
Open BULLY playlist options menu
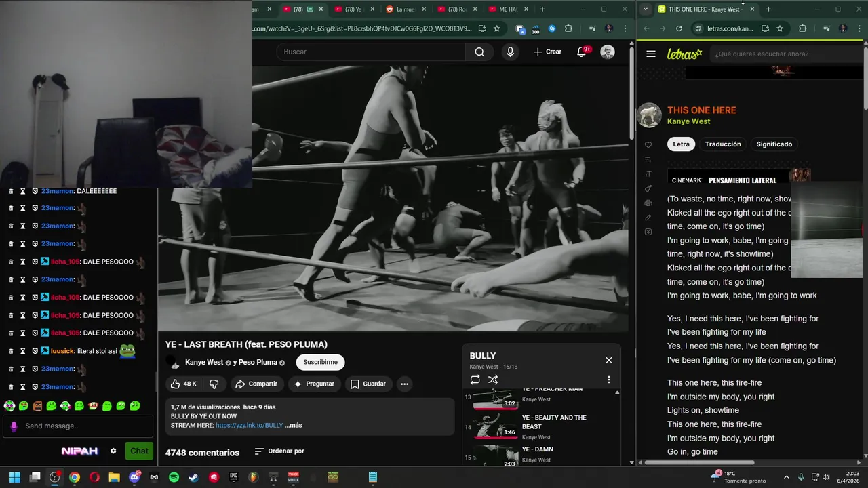click(x=609, y=380)
